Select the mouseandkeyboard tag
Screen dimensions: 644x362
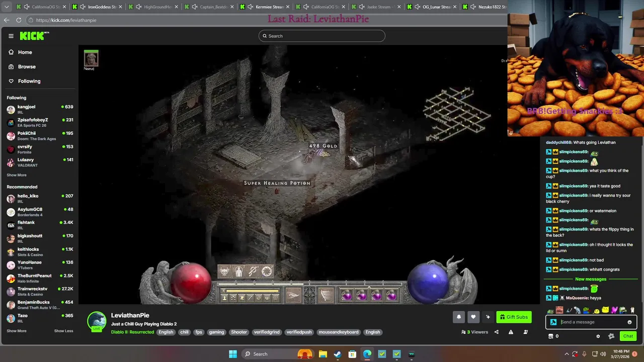pyautogui.click(x=339, y=332)
